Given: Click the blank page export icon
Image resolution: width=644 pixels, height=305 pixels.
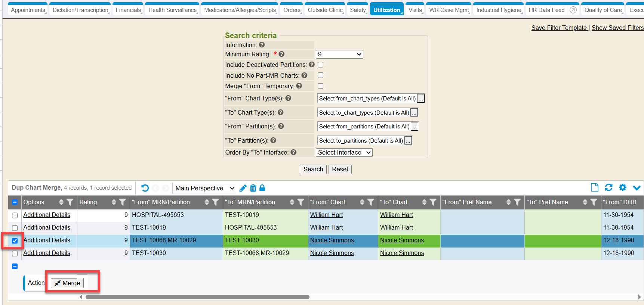Looking at the screenshot, I should (594, 187).
